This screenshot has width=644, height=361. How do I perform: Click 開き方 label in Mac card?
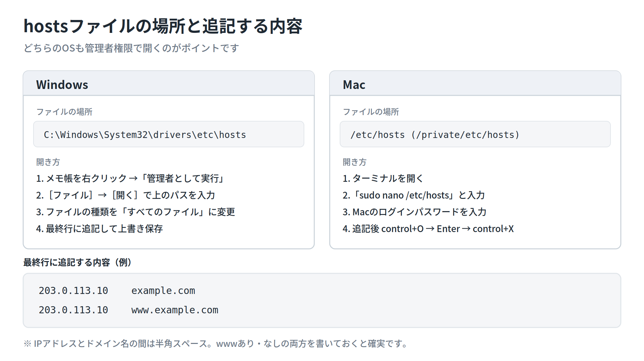coord(355,162)
